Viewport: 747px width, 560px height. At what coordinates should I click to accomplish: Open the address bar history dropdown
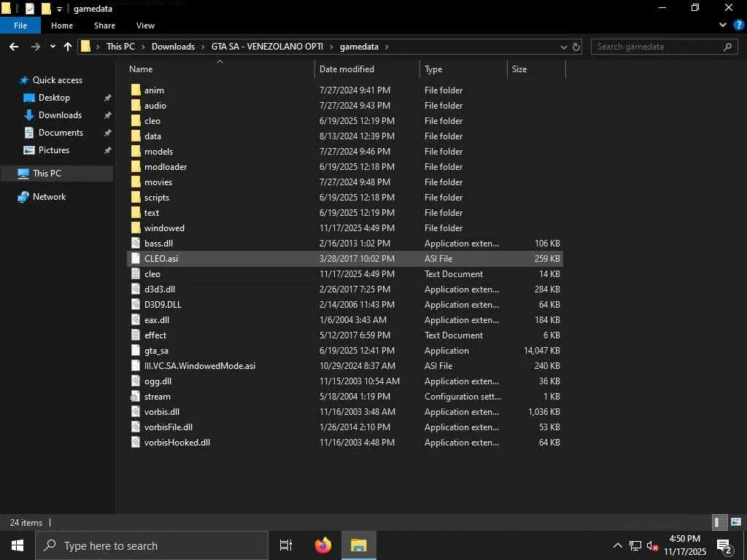564,47
